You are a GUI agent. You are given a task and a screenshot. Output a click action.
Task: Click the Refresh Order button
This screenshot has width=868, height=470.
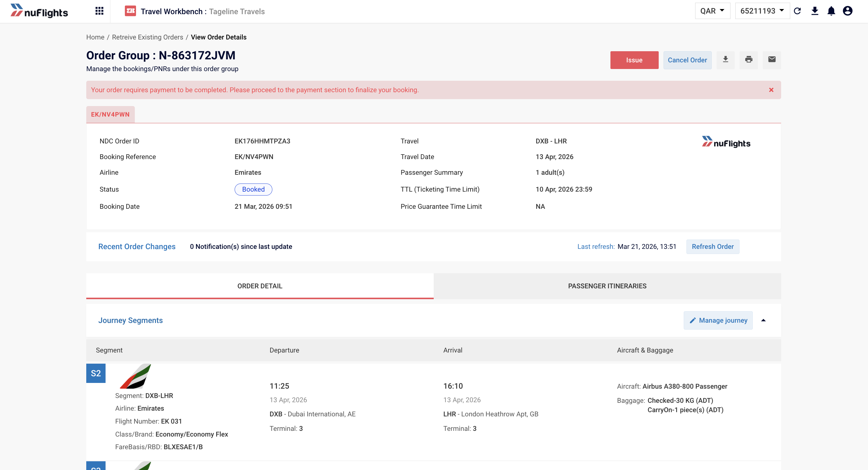713,247
